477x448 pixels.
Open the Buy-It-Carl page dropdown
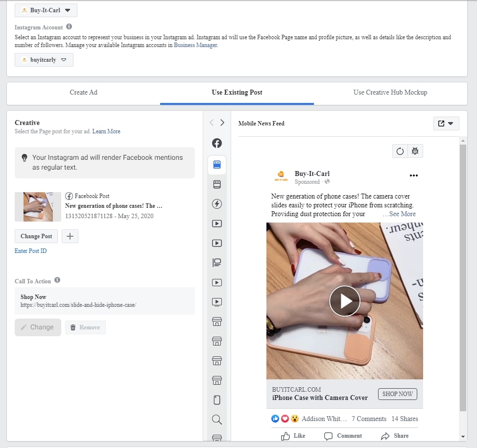(x=46, y=10)
